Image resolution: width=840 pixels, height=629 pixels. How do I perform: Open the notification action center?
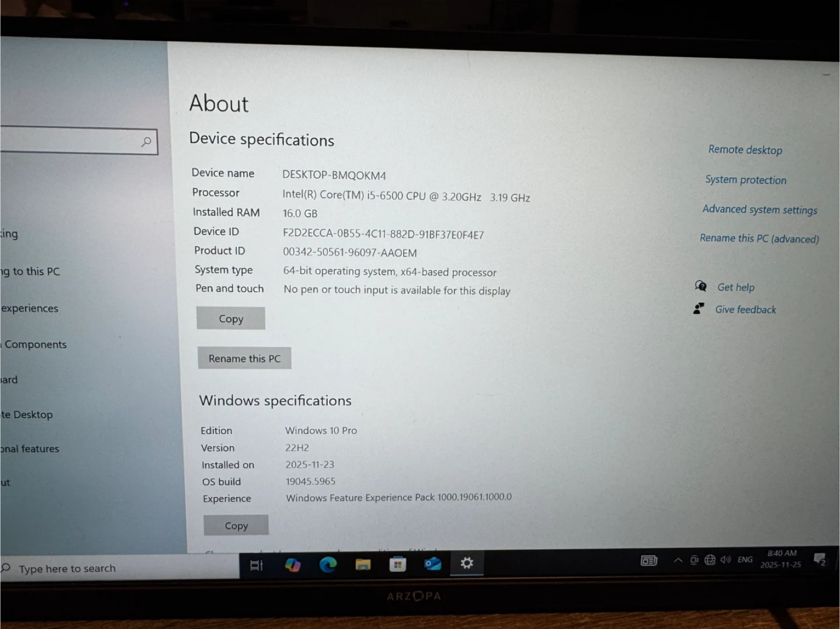820,560
